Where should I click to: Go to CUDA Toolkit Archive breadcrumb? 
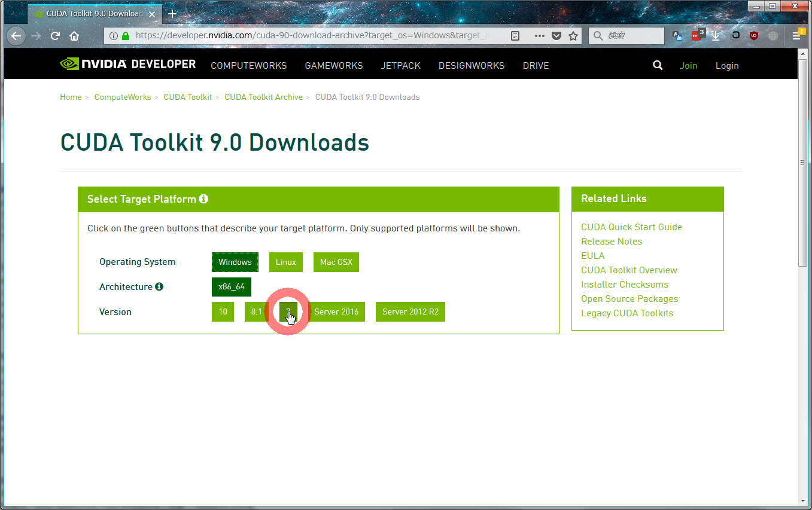[264, 97]
